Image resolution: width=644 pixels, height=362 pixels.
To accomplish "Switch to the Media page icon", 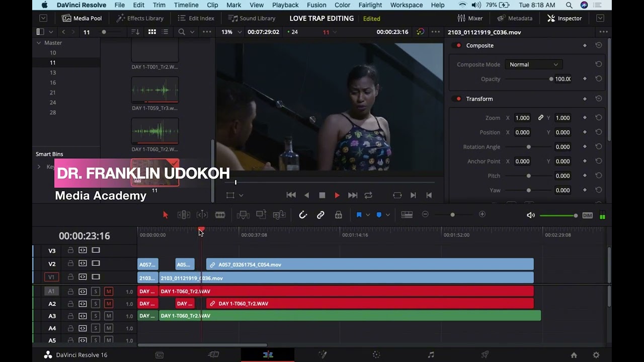I will tap(159, 355).
